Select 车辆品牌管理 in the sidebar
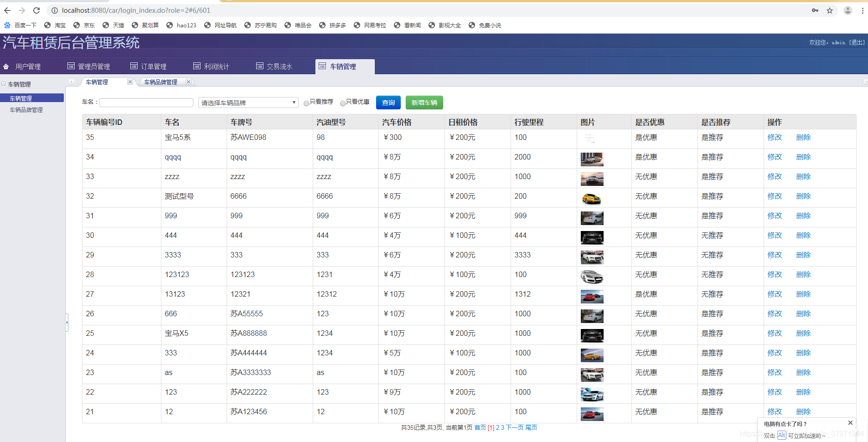868x442 pixels. click(26, 110)
